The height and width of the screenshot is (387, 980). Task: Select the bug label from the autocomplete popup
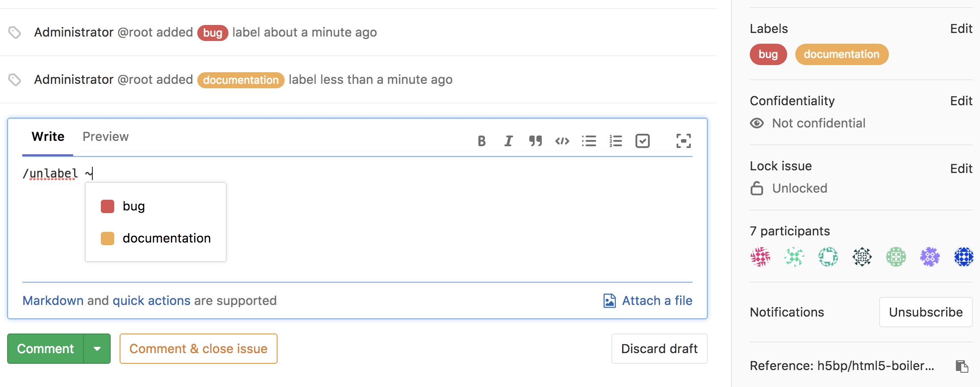click(133, 206)
